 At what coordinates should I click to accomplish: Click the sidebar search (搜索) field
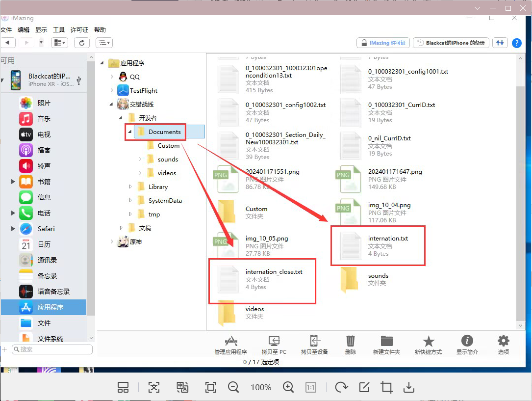(x=52, y=349)
